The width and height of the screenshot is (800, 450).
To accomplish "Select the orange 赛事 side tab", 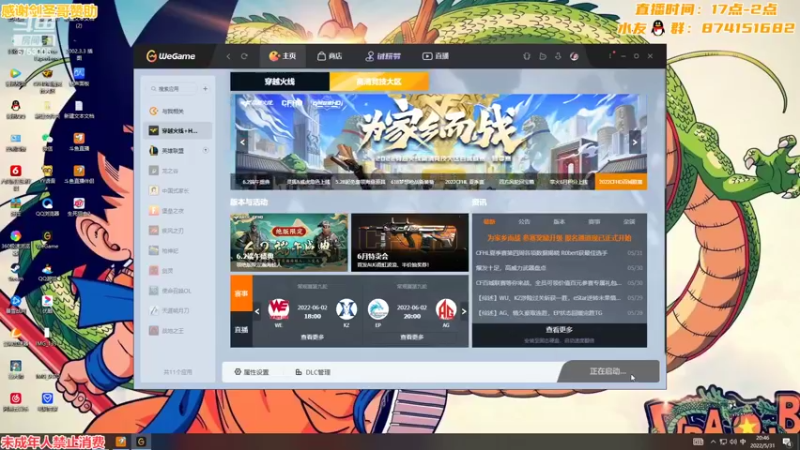I will tap(241, 293).
